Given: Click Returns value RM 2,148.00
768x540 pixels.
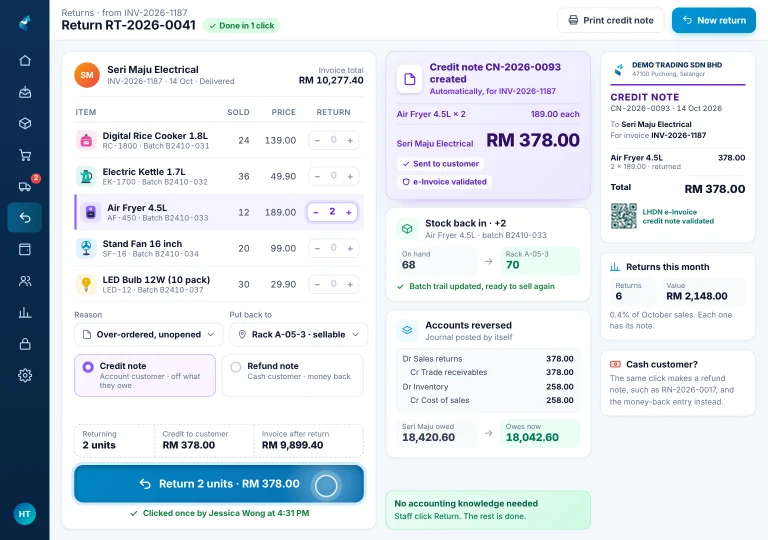Looking at the screenshot, I should (x=696, y=296).
